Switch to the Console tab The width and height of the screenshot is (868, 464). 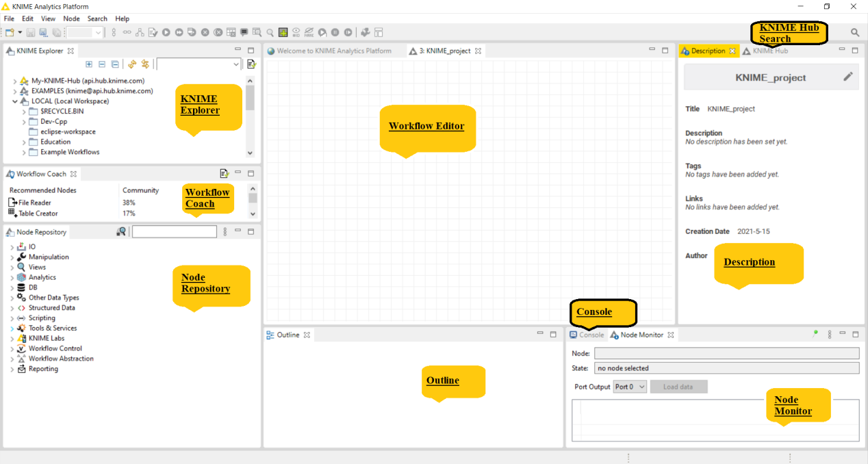(587, 335)
